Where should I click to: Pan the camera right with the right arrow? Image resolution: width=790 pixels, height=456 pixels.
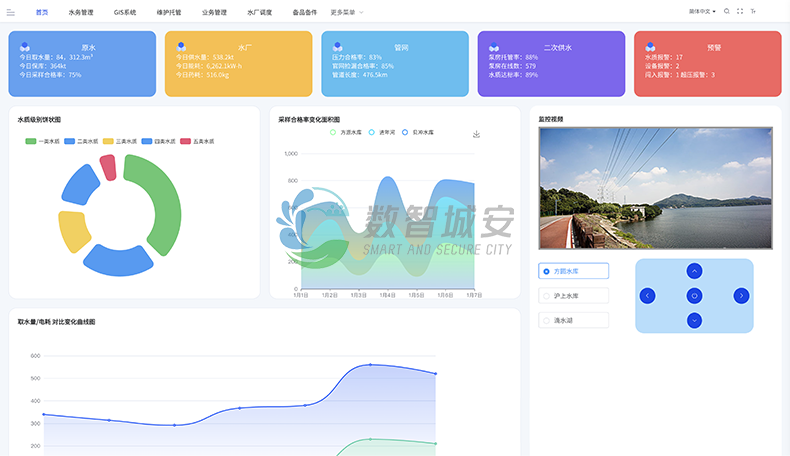[x=741, y=295]
